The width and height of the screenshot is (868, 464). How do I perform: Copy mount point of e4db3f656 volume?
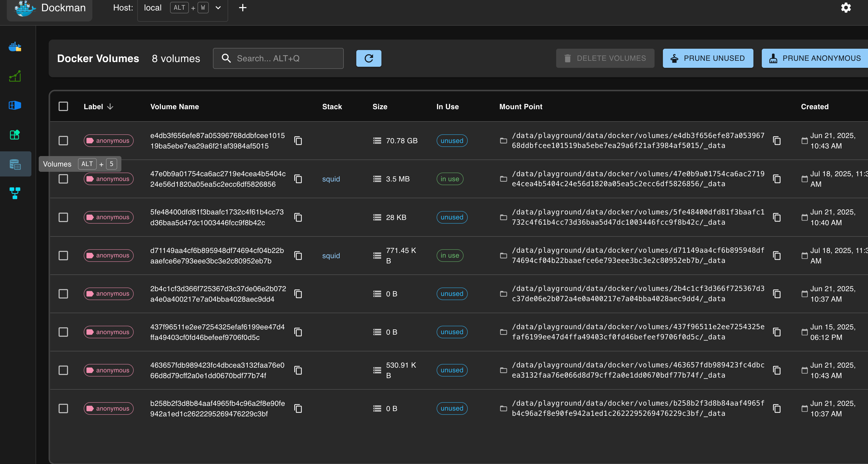(777, 141)
